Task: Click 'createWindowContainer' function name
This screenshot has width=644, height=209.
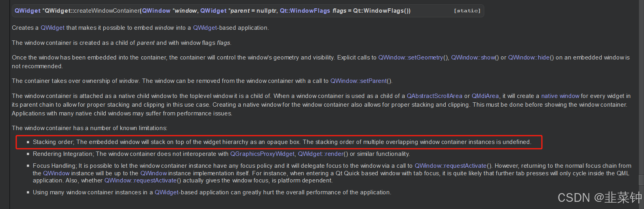Action: point(107,11)
